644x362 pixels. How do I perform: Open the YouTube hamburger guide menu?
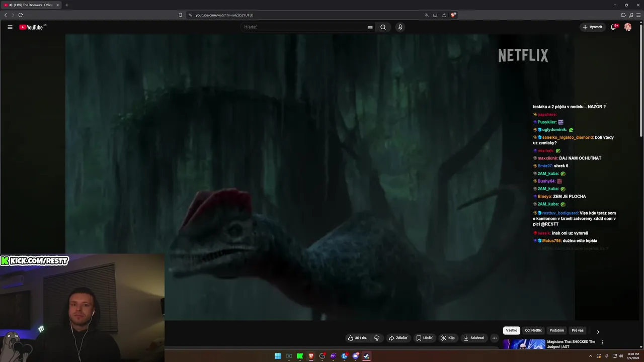point(10,27)
